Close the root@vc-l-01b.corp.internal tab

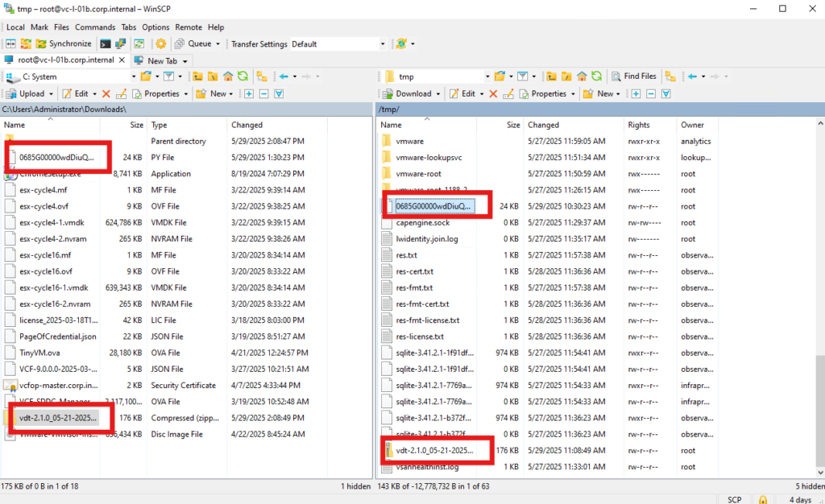pyautogui.click(x=122, y=60)
